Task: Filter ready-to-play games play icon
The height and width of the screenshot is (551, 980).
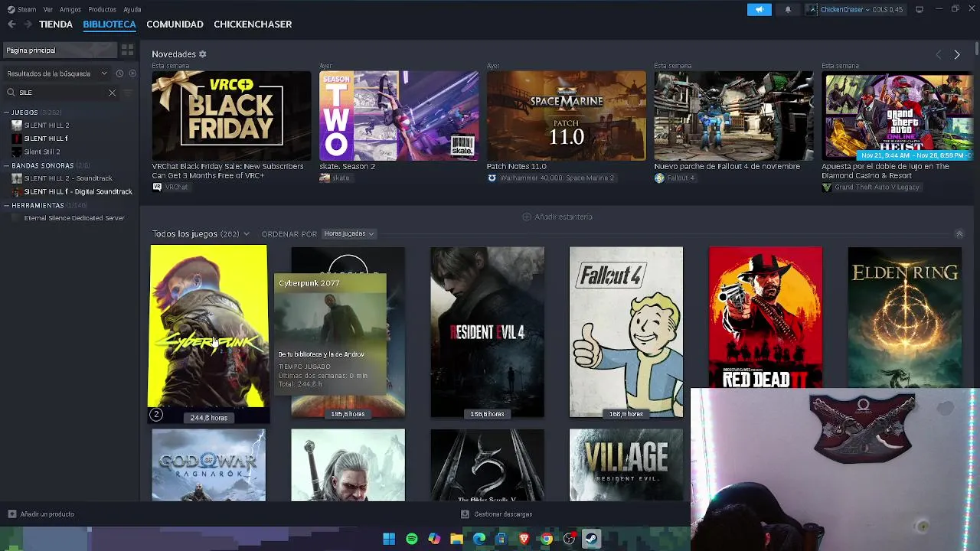Action: 132,73
